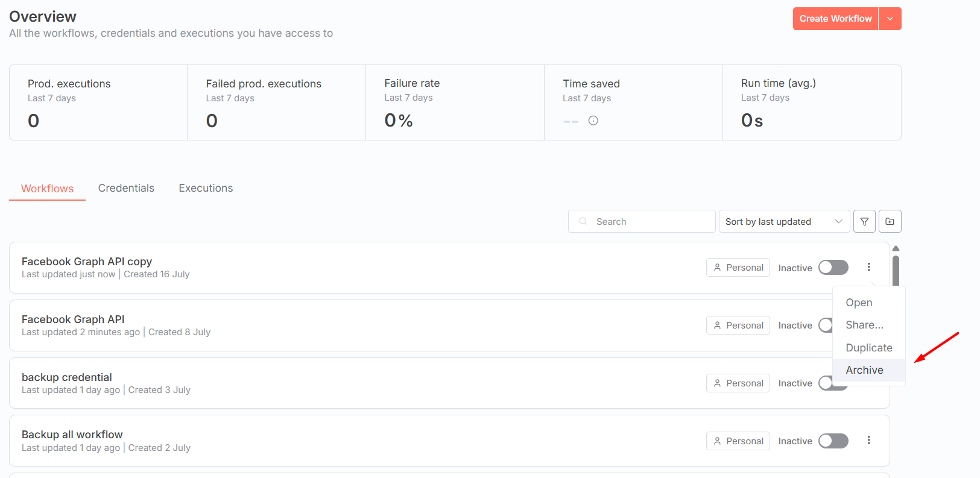Screen dimensions: 980x478
Task: Toggle activation for Facebook Graph API workflow
Action: coord(826,325)
